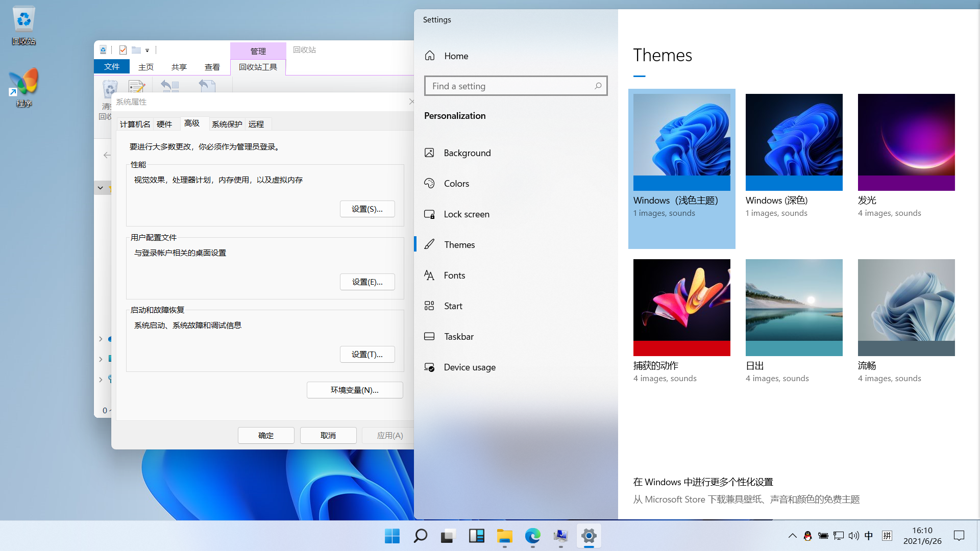Screen dimensions: 980x551
Task: Show hidden tray icons chevron
Action: click(792, 536)
